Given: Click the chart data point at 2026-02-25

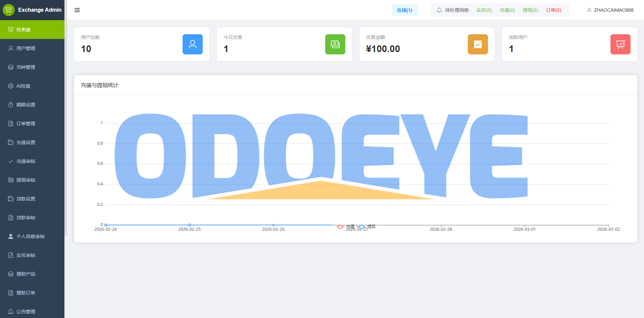Looking at the screenshot, I should pyautogui.click(x=189, y=225).
